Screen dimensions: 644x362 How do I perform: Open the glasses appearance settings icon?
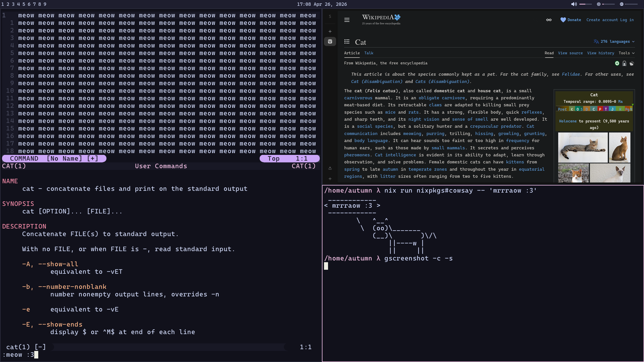[x=549, y=20]
